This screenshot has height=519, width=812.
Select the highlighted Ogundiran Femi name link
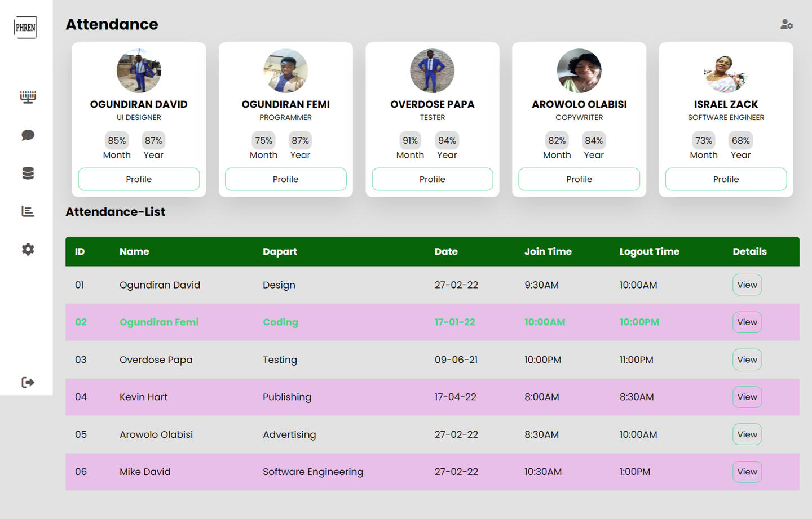tap(159, 322)
